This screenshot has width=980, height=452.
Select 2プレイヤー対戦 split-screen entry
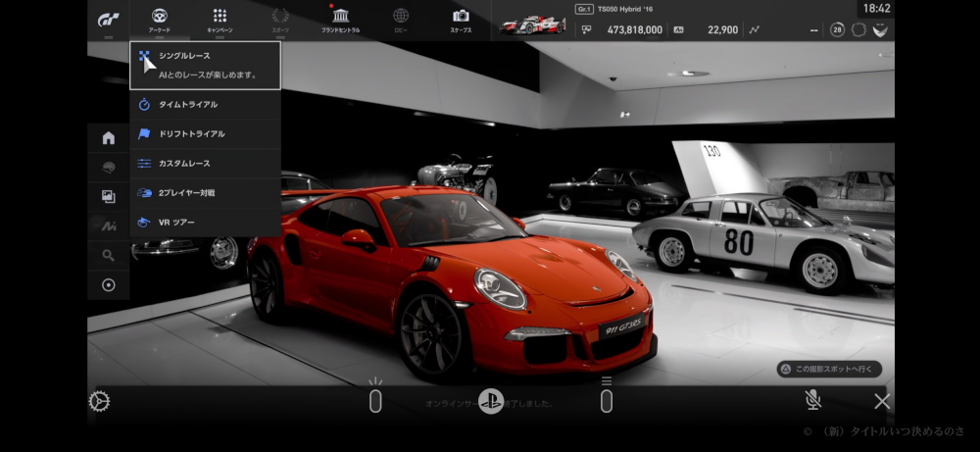tap(205, 192)
